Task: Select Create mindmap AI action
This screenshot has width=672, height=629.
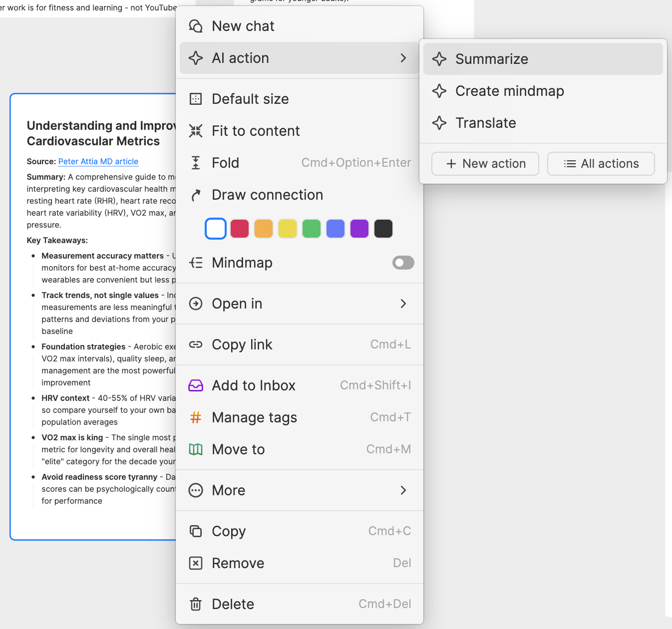Action: [509, 91]
